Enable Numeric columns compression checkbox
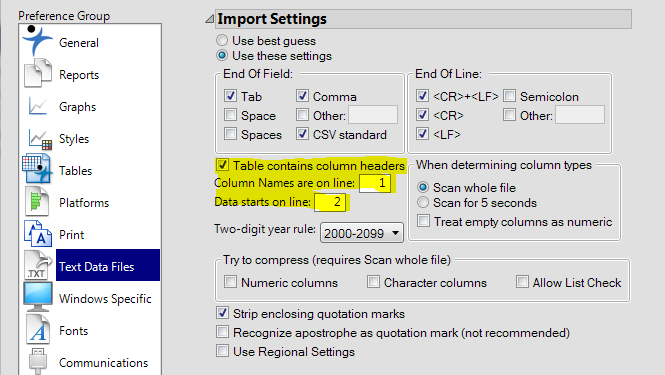The width and height of the screenshot is (665, 375). (230, 281)
